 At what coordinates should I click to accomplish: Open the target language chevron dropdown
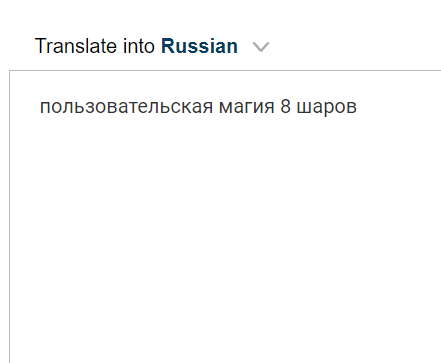pos(261,47)
